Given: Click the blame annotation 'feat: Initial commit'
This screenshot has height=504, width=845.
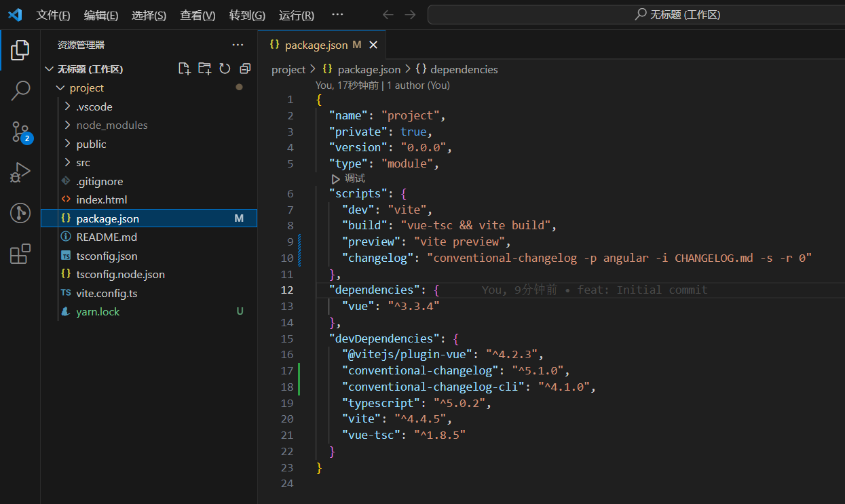Looking at the screenshot, I should coord(642,290).
